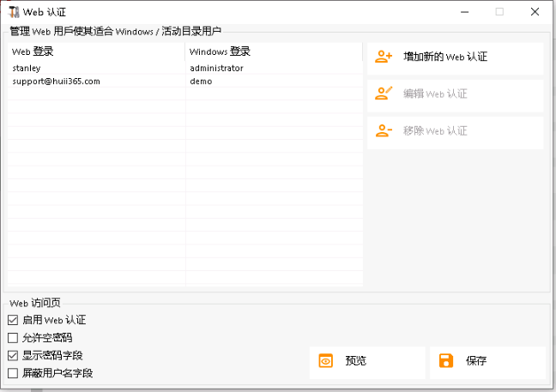Uncheck the 显示密码字段 checkbox
This screenshot has width=556, height=392.
click(13, 355)
